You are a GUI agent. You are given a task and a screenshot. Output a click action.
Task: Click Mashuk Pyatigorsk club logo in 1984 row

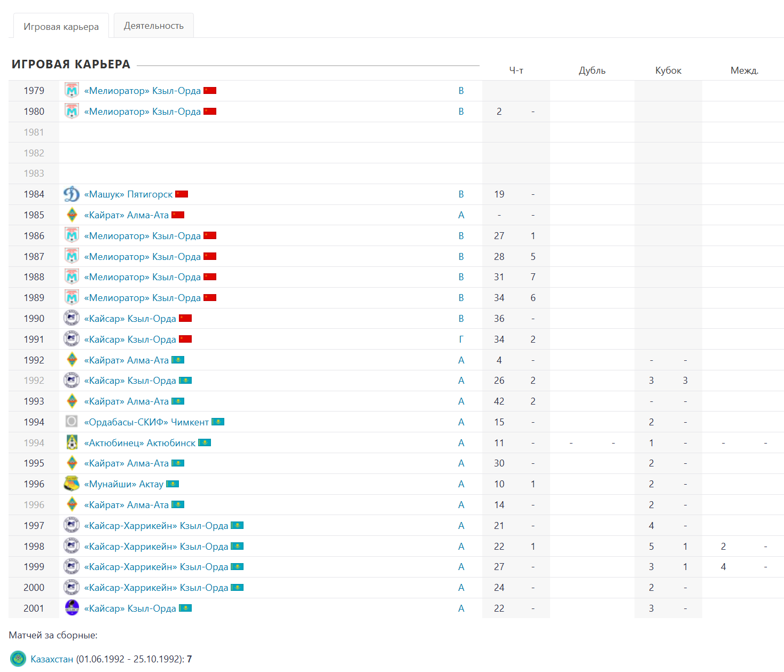pyautogui.click(x=72, y=194)
